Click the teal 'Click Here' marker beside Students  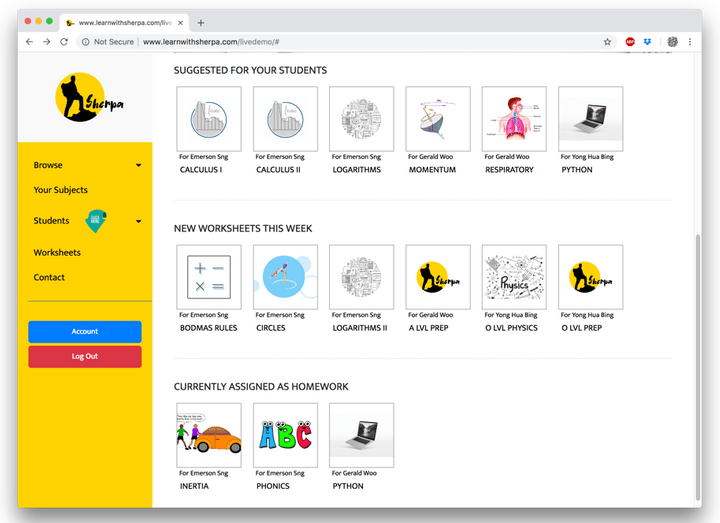pos(96,221)
